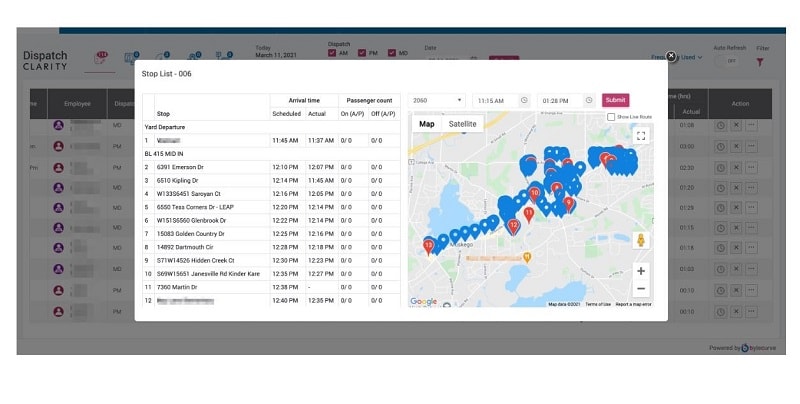
Task: Expand the Frequently Used dropdown
Action: tap(677, 57)
